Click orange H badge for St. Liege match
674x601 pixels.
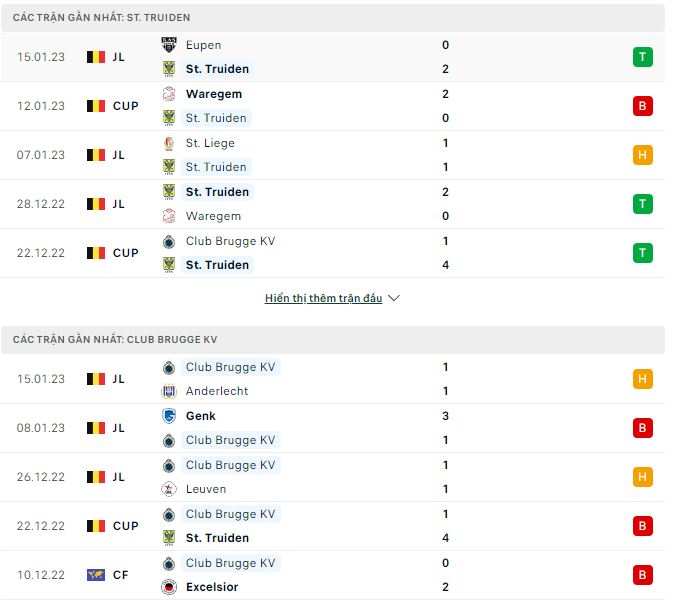pos(643,155)
